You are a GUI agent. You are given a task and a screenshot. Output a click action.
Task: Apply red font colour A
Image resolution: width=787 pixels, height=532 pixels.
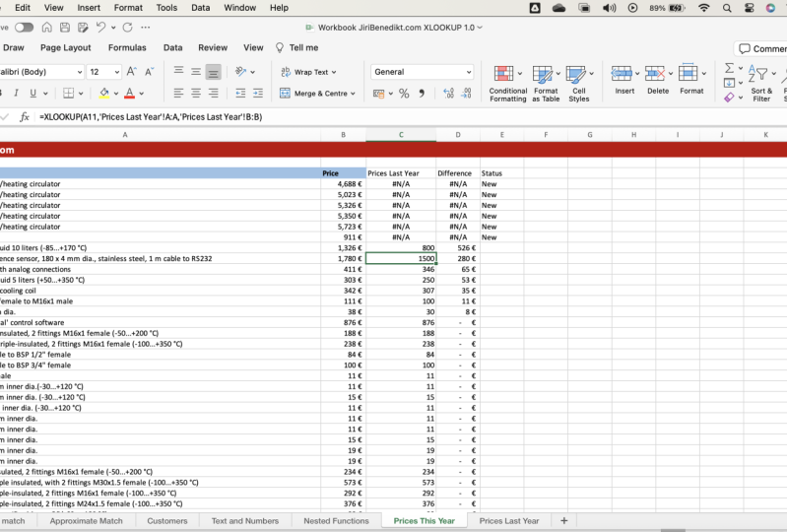pos(129,93)
